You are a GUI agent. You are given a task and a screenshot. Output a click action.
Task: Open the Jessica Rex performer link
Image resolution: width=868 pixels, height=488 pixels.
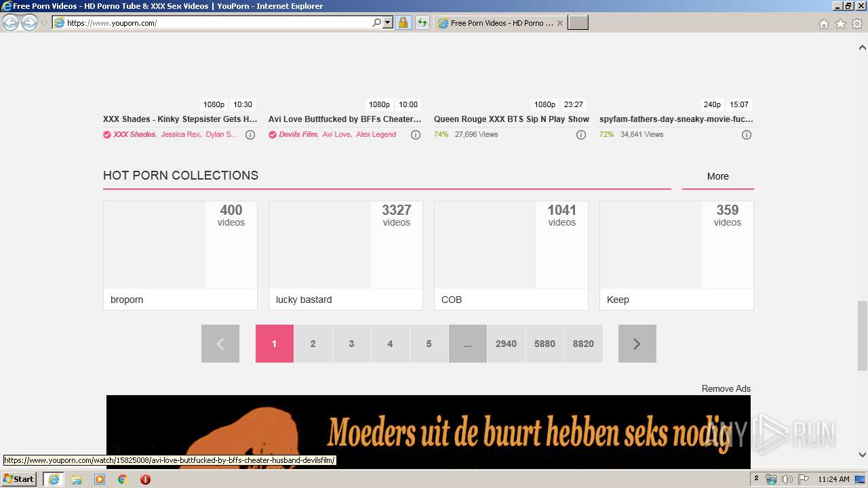180,134
